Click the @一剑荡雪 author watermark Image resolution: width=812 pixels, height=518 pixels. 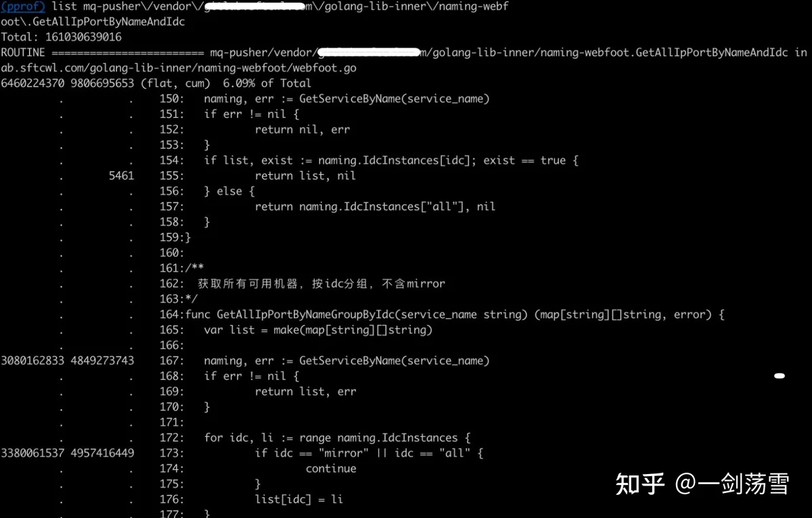pyautogui.click(x=732, y=484)
